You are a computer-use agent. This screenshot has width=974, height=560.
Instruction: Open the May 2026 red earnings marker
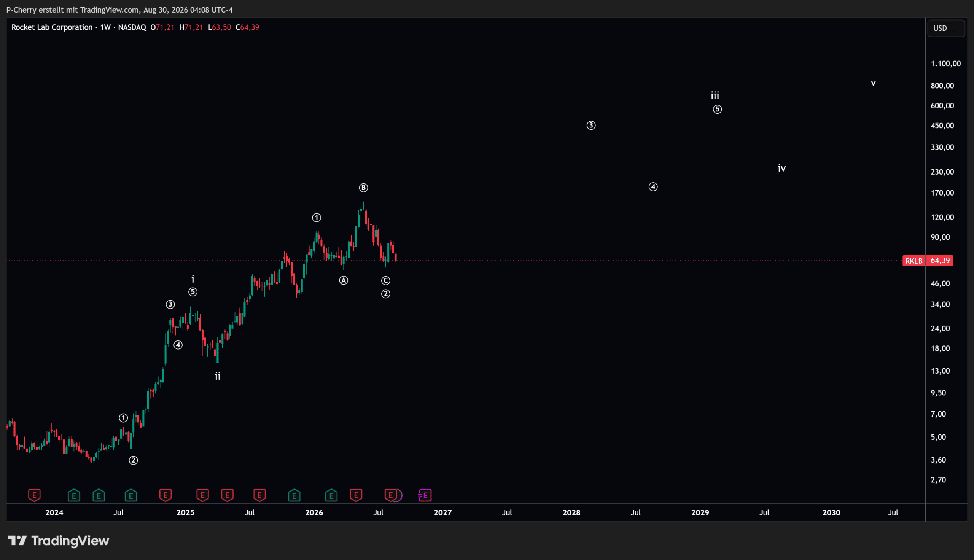(x=356, y=495)
